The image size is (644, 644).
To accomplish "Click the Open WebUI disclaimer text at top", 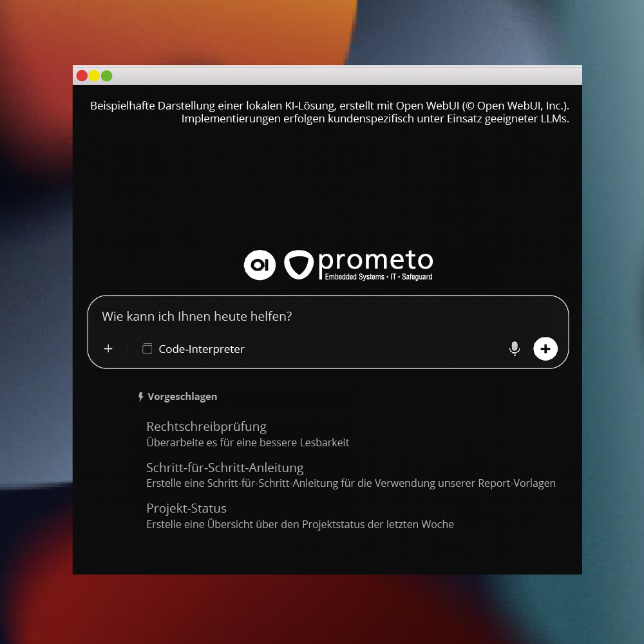I will [x=330, y=112].
